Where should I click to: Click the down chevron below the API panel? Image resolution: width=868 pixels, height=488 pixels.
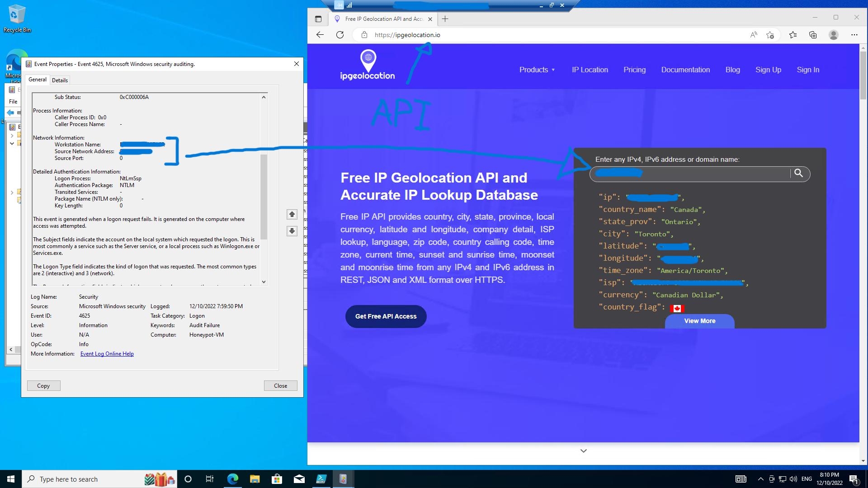pos(583,450)
